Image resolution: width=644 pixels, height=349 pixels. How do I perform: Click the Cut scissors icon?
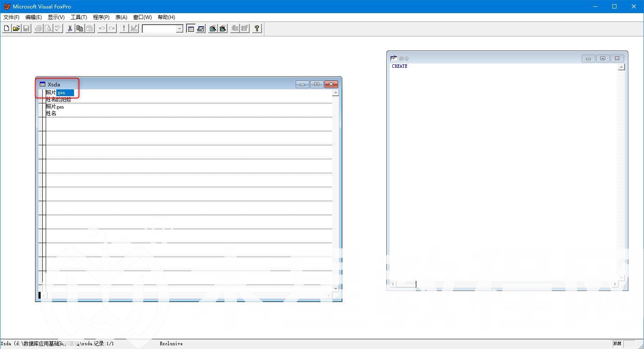[70, 28]
